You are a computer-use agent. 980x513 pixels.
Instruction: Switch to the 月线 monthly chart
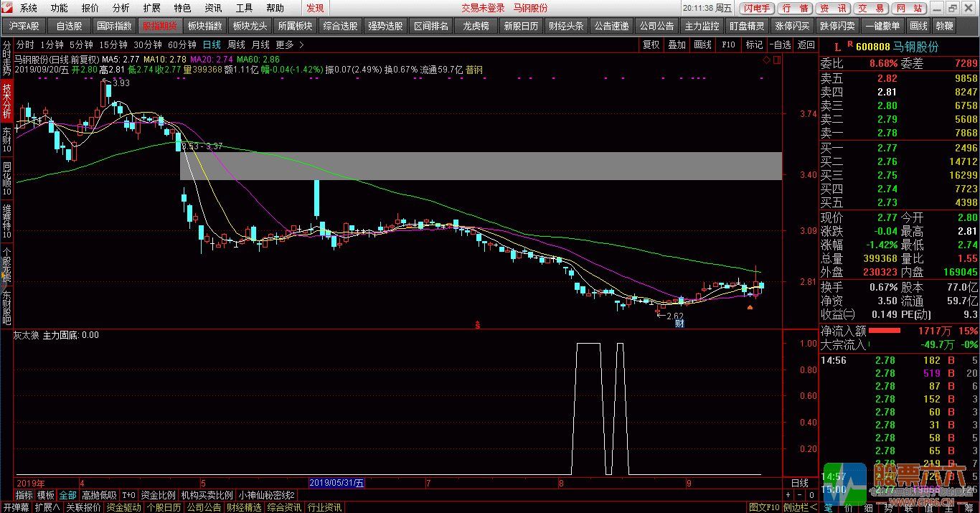tap(260, 44)
